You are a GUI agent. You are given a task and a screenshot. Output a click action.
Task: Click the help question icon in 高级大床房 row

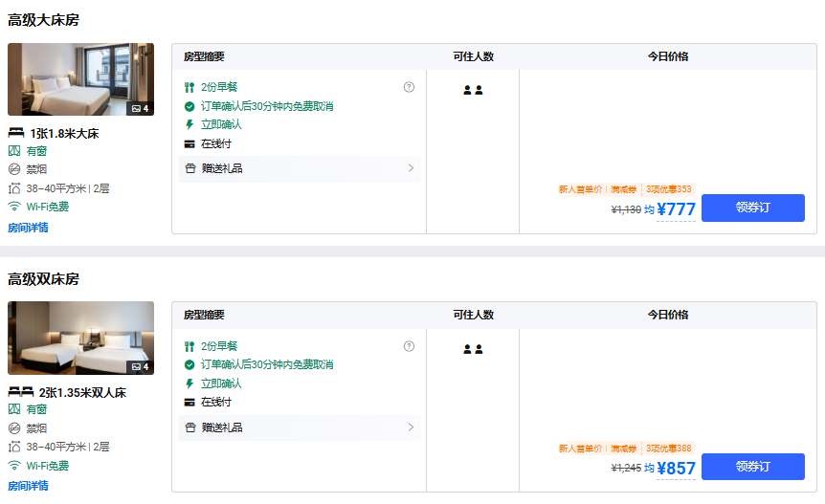point(409,87)
